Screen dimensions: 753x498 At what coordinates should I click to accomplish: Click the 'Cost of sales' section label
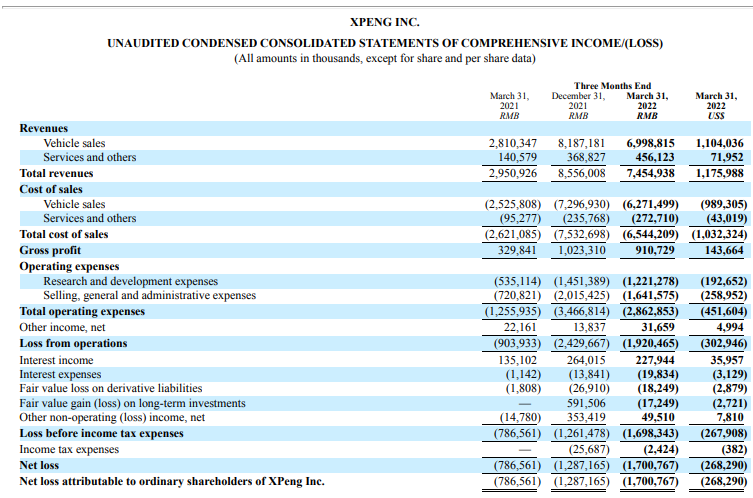click(x=51, y=190)
